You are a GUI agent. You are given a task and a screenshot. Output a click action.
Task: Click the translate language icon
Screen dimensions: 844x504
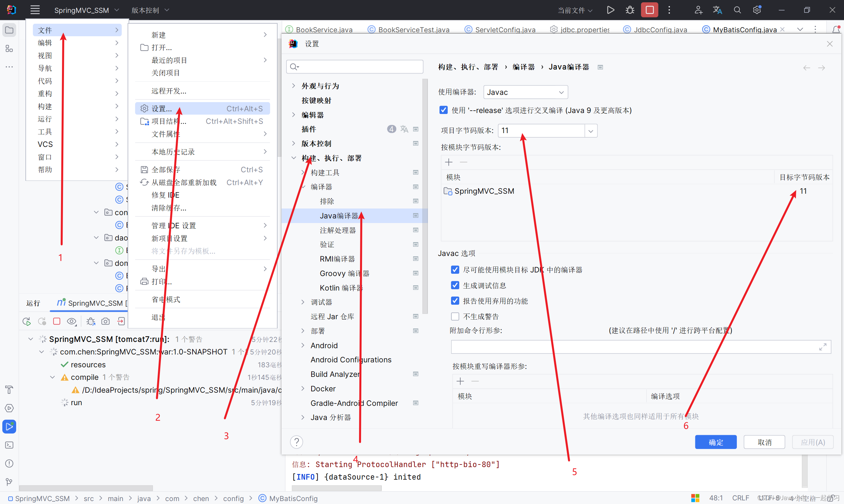pyautogui.click(x=717, y=10)
